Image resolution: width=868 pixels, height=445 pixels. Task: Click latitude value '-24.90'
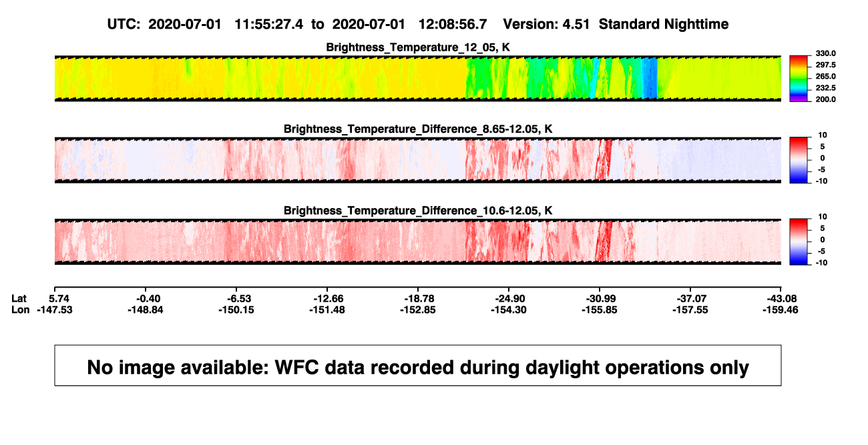(x=508, y=298)
